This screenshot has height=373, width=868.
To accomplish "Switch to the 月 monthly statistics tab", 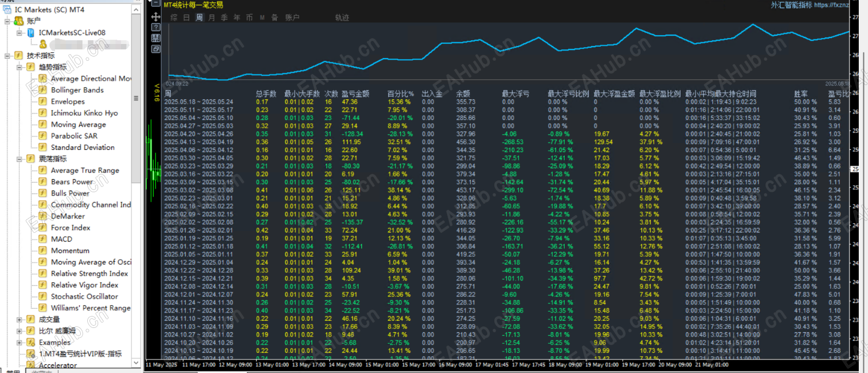I will 212,17.
